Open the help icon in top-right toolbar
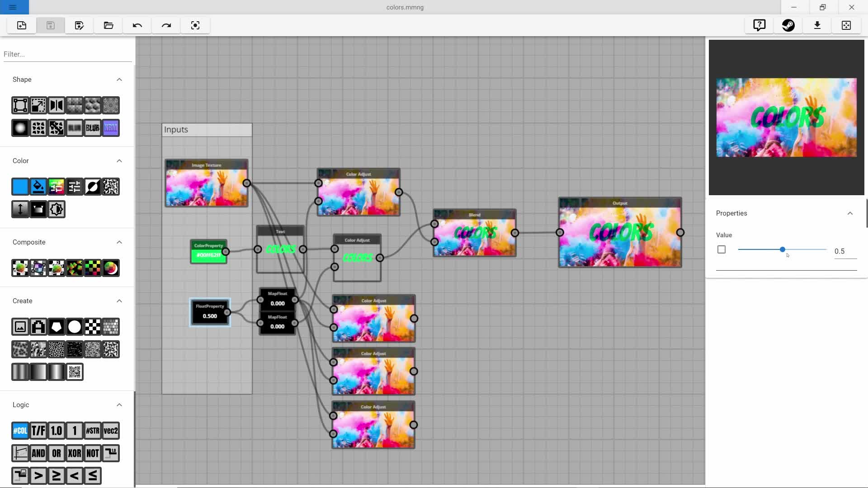 759,25
